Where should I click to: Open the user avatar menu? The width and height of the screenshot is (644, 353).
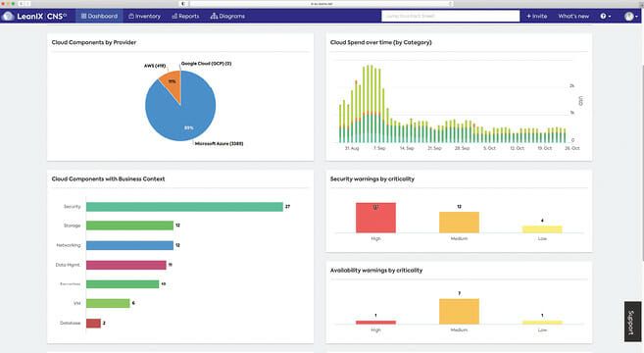tap(631, 16)
